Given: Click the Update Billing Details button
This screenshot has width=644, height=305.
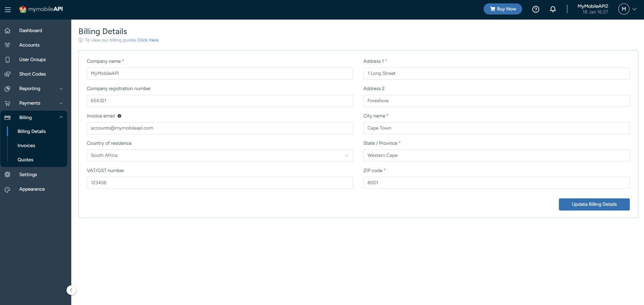Looking at the screenshot, I should (x=594, y=204).
